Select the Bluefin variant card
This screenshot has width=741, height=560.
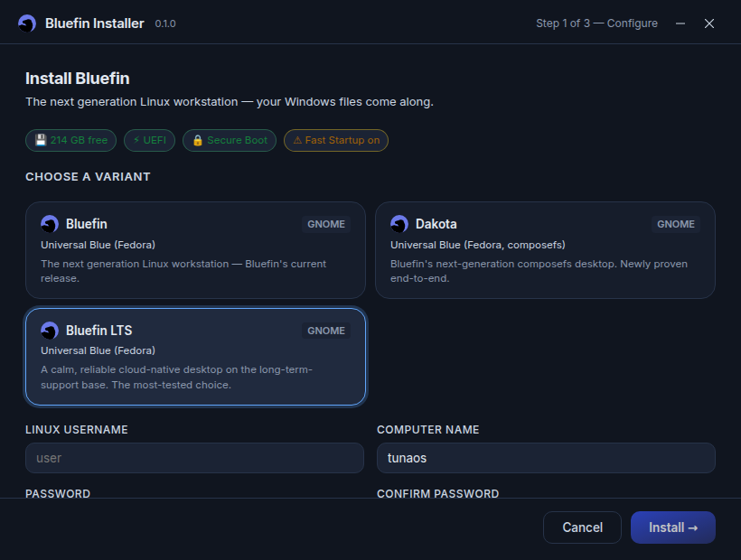click(196, 250)
